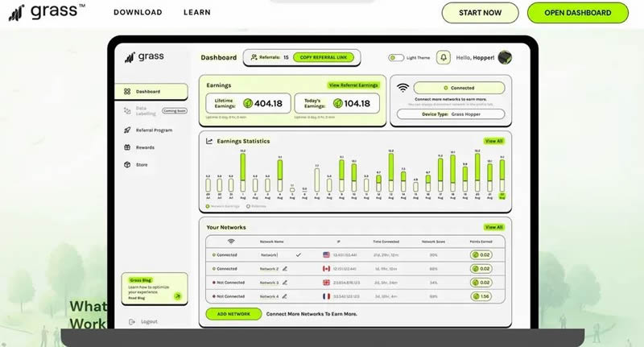Click 'Not Connected' status for Network 4

[230, 296]
